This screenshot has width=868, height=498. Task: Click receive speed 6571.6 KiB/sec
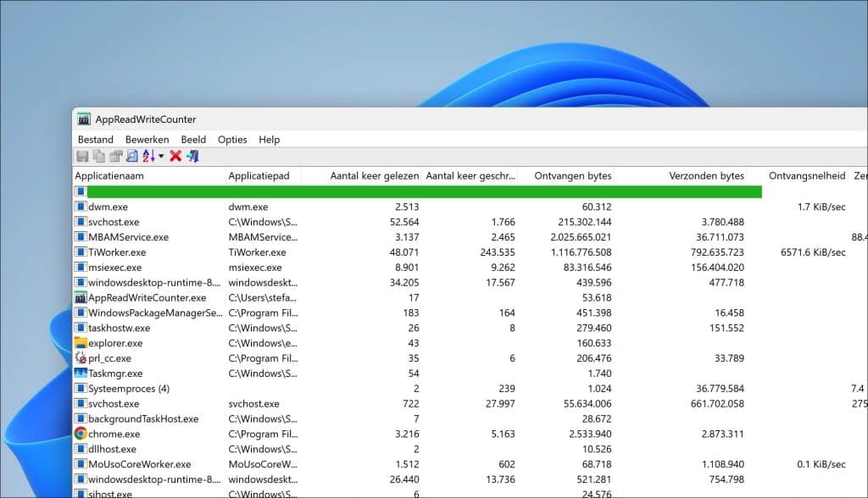813,252
